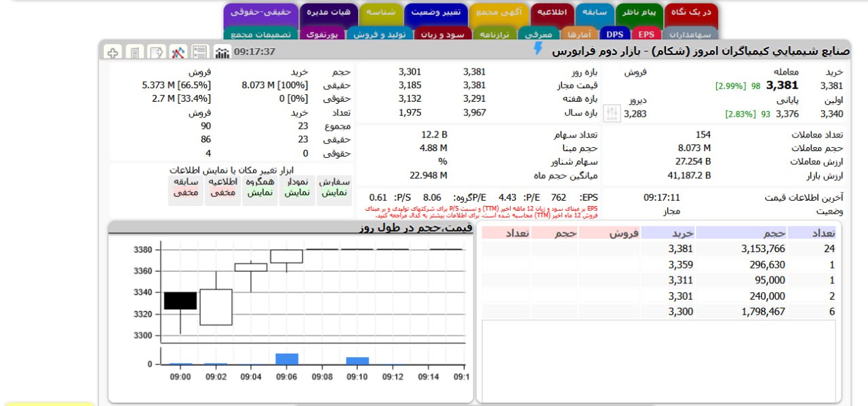Click the plus icon in the toolbar
Image resolution: width=868 pixels, height=406 pixels.
pos(113,52)
